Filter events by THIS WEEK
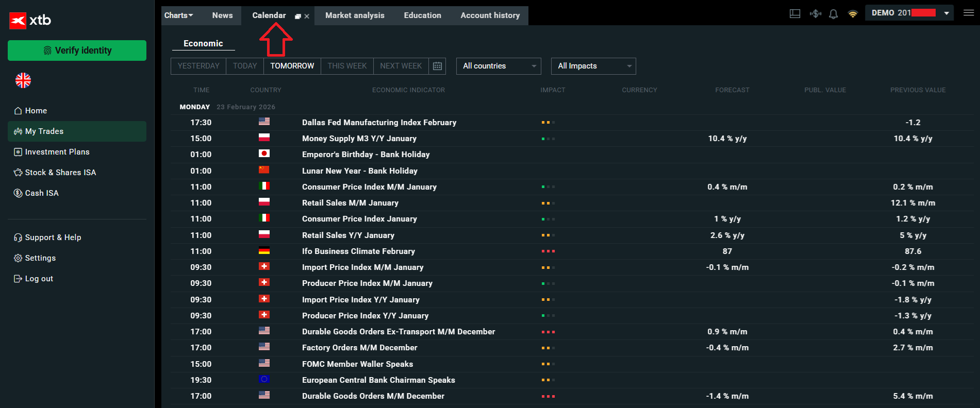 pyautogui.click(x=347, y=66)
